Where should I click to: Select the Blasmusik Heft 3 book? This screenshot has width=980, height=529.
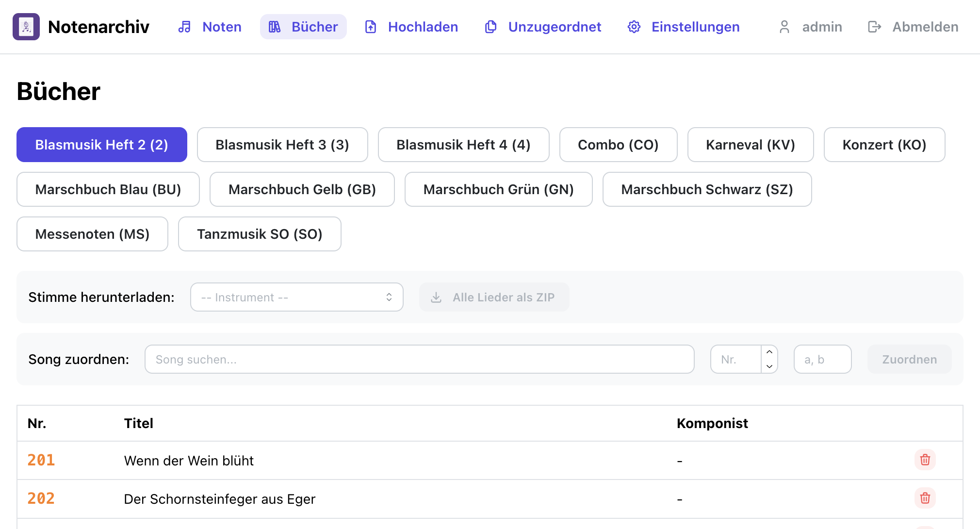(x=282, y=145)
